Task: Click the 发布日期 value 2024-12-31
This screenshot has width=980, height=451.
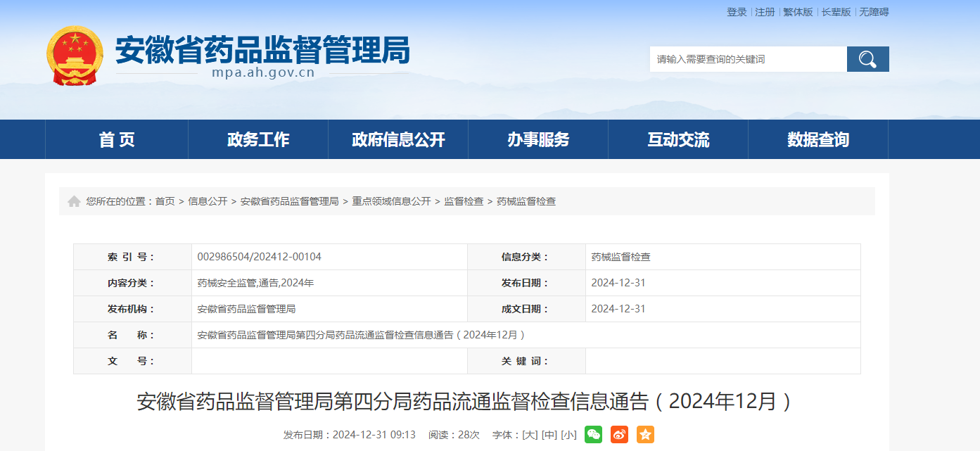Action: (x=618, y=283)
